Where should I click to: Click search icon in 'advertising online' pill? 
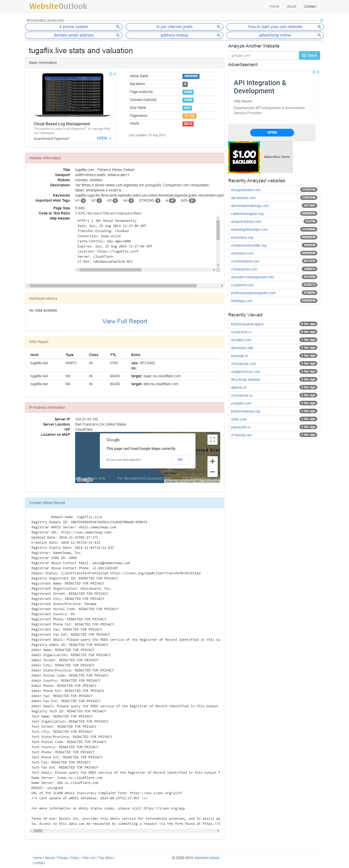[319, 35]
